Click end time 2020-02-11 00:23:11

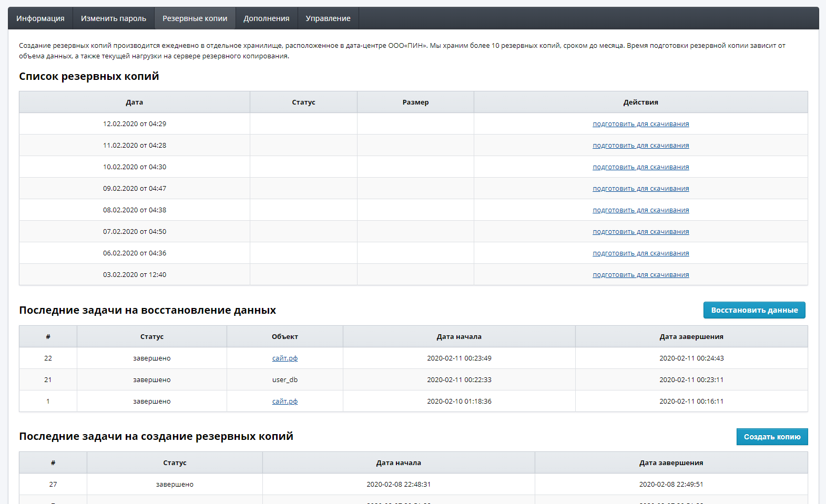coord(691,380)
